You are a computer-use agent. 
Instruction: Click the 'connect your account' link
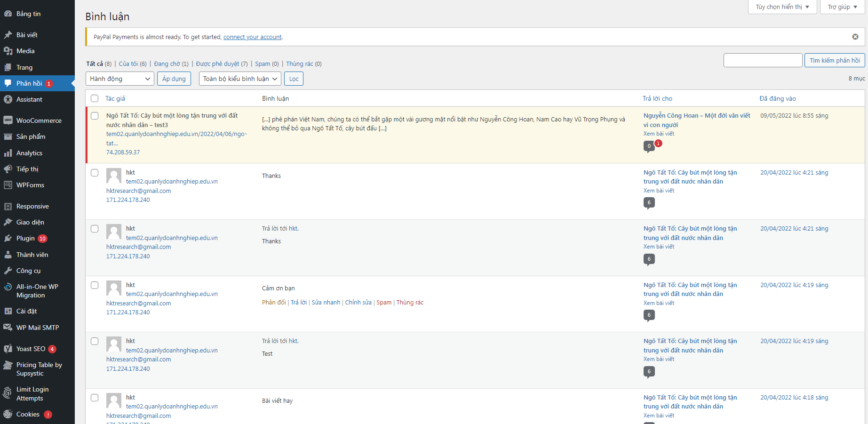coord(252,37)
